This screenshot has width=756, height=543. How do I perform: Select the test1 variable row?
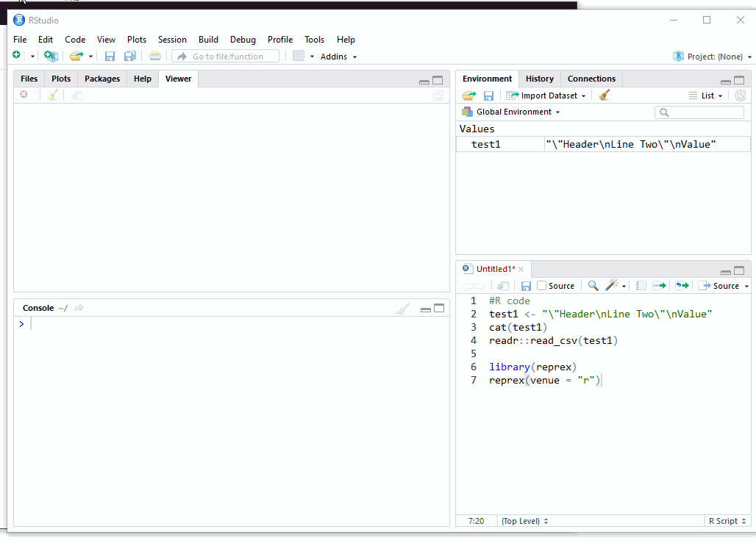603,144
